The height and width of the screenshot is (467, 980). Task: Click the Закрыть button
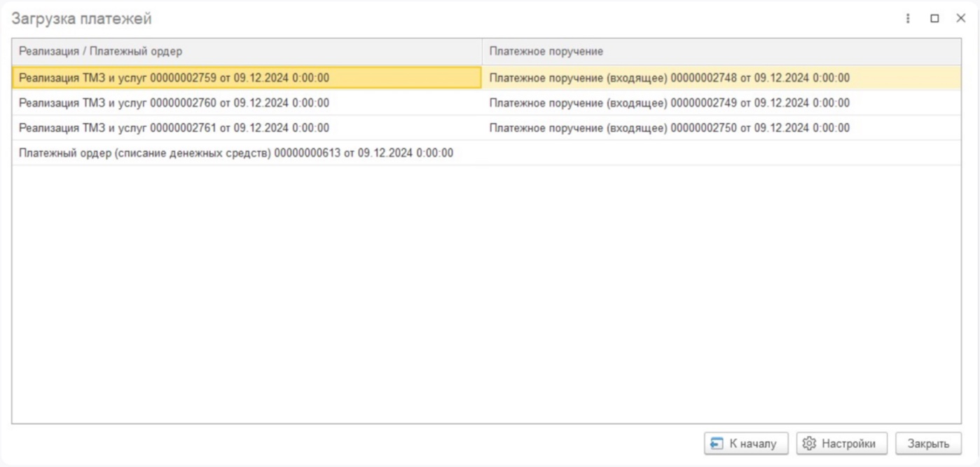pyautogui.click(x=928, y=443)
